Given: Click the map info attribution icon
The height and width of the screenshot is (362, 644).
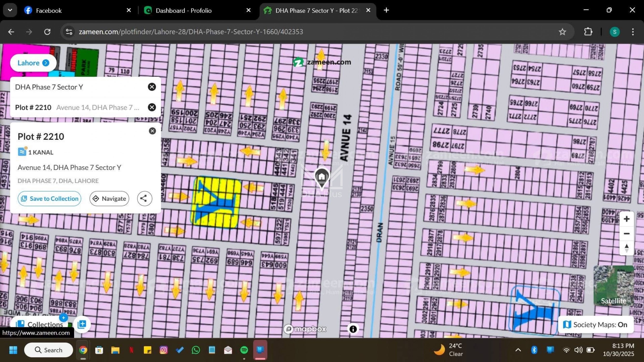Looking at the screenshot, I should (x=353, y=329).
